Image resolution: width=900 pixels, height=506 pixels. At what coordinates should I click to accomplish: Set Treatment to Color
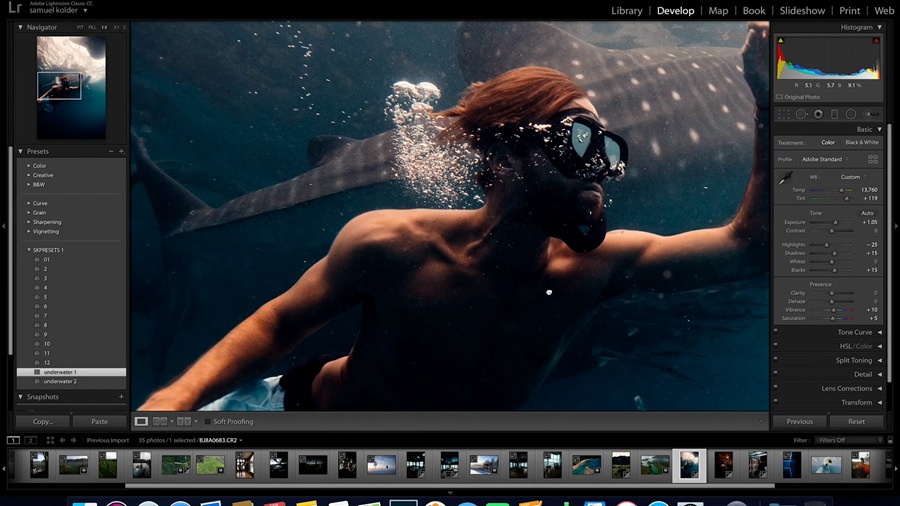828,142
